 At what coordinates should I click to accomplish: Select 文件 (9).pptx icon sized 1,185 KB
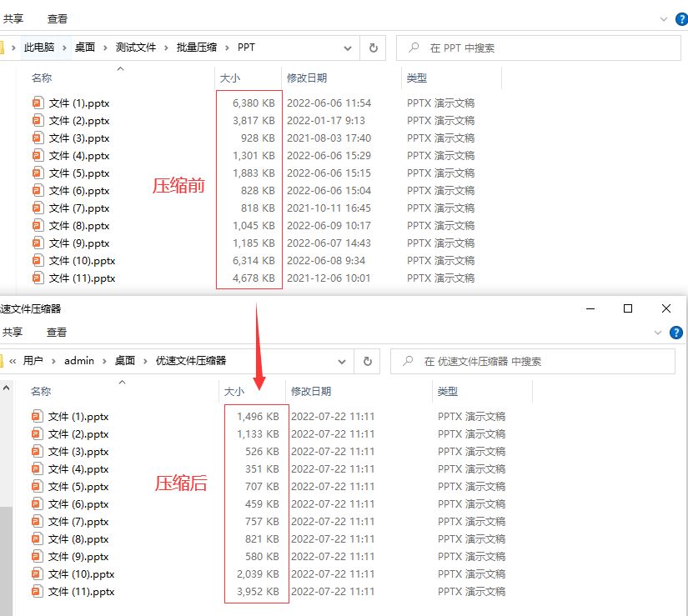pyautogui.click(x=38, y=243)
